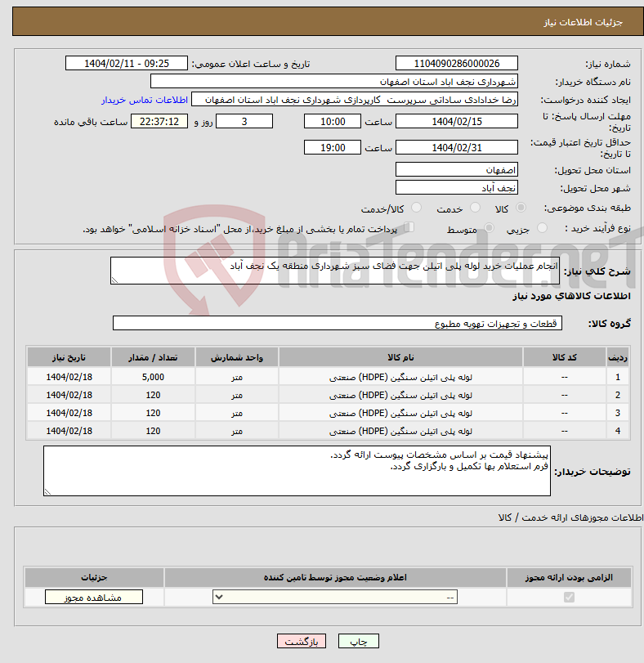
Task: Click the buyer notes textarea
Action: [297, 471]
